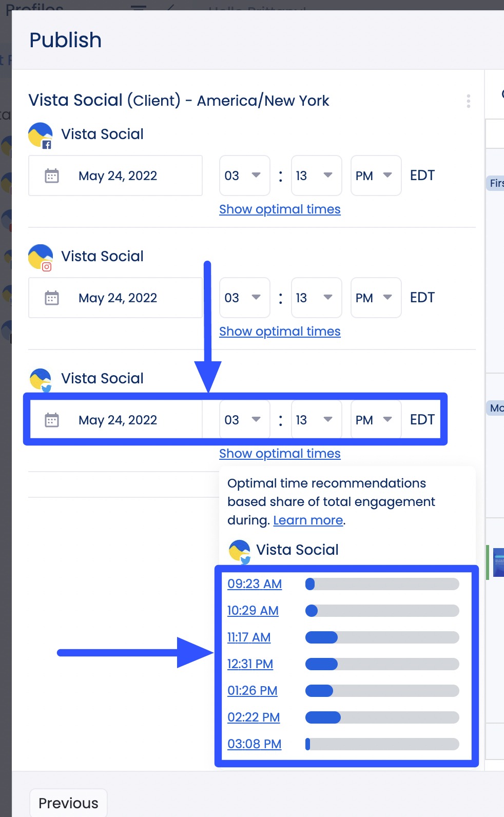Click the Previous button
The image size is (504, 817).
click(x=68, y=803)
